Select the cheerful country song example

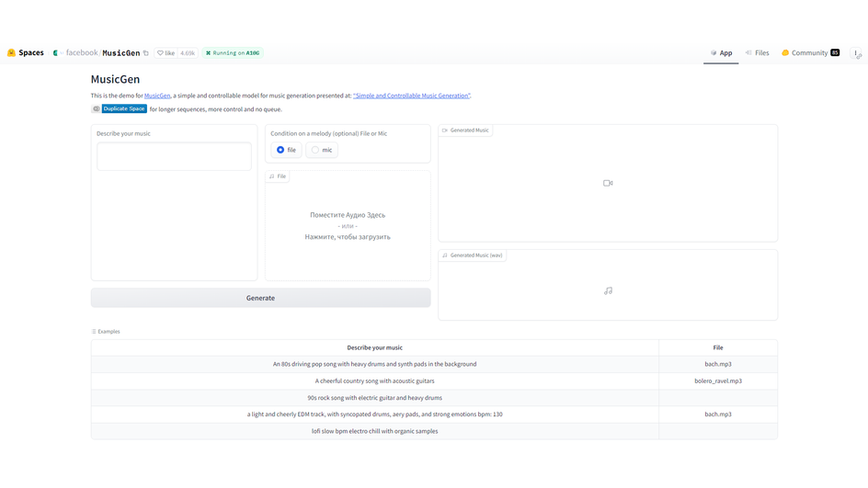375,380
